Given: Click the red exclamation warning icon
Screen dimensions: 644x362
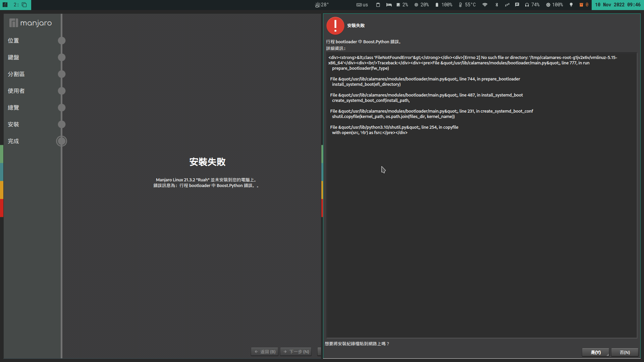Looking at the screenshot, I should 335,25.
